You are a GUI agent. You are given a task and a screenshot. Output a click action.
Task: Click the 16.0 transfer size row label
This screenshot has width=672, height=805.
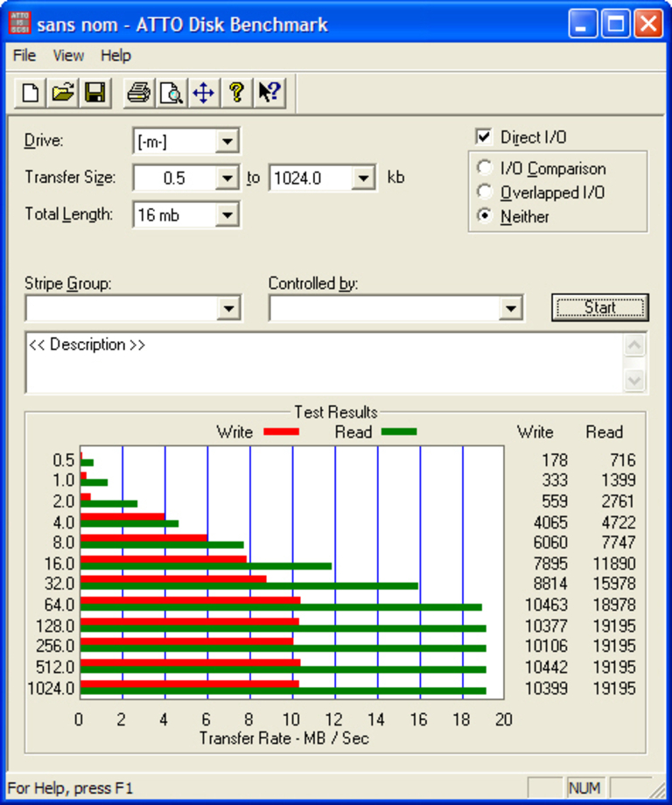(59, 563)
